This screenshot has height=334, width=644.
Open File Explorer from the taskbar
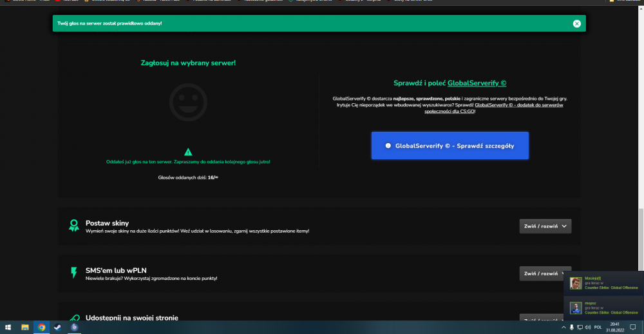pos(24,328)
